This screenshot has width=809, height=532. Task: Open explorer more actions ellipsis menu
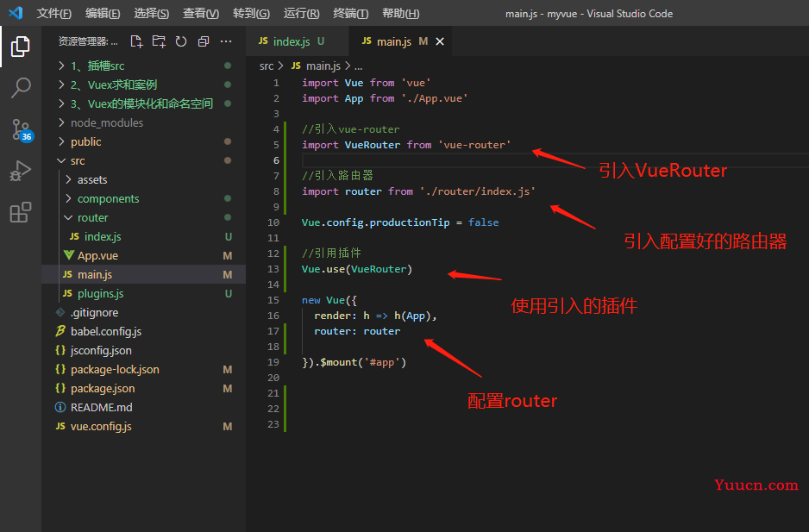click(x=226, y=41)
